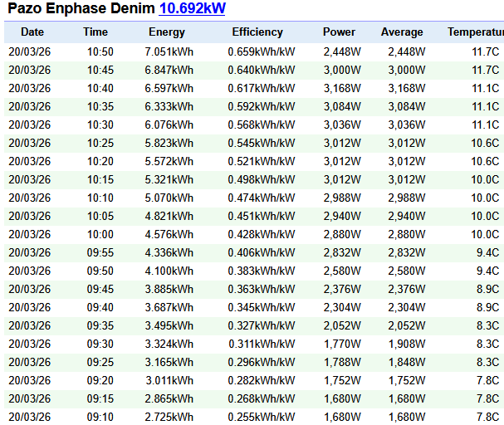
Task: Select the 10:40 time cell
Action: click(100, 88)
